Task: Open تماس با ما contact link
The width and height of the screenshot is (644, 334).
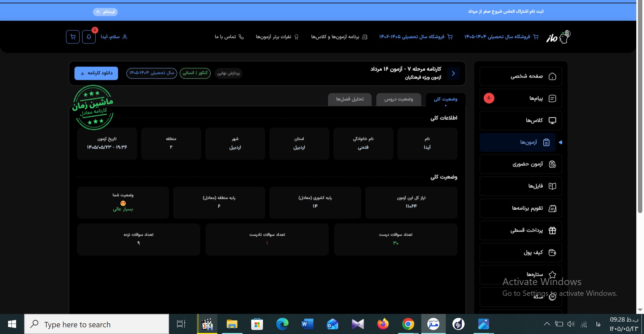Action: [x=229, y=37]
